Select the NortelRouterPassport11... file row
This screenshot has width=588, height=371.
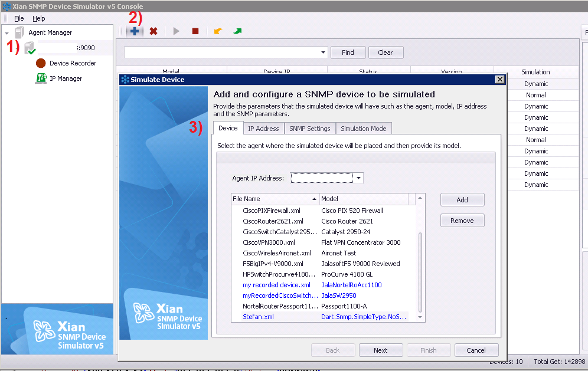coord(280,306)
